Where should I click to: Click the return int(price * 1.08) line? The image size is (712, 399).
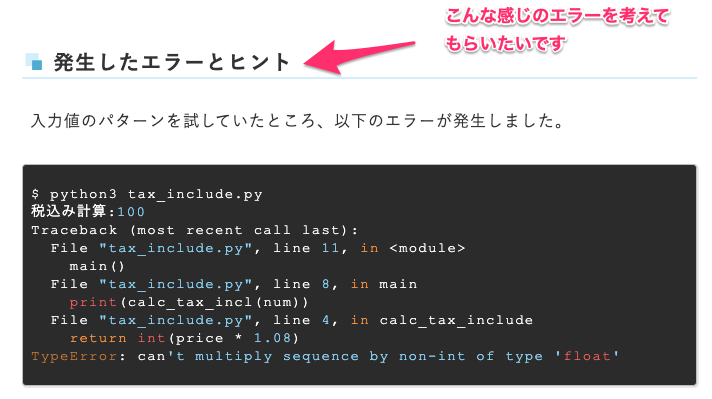click(184, 338)
